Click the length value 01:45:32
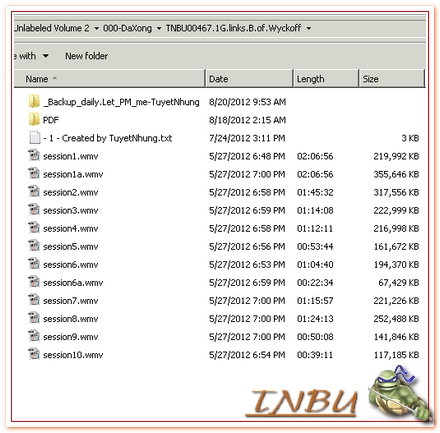Screen dimensions: 440x433 click(315, 192)
